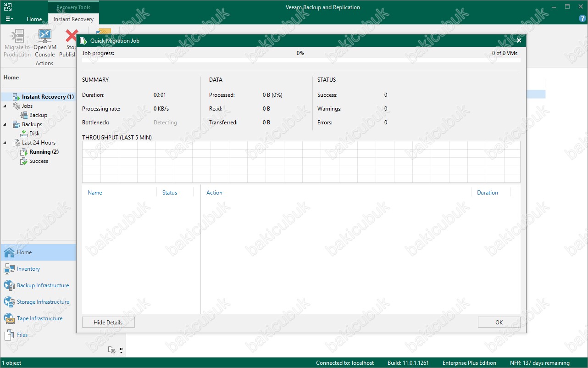Collapse the Jobs tree node
Viewport: 588px width, 368px height.
[x=5, y=106]
